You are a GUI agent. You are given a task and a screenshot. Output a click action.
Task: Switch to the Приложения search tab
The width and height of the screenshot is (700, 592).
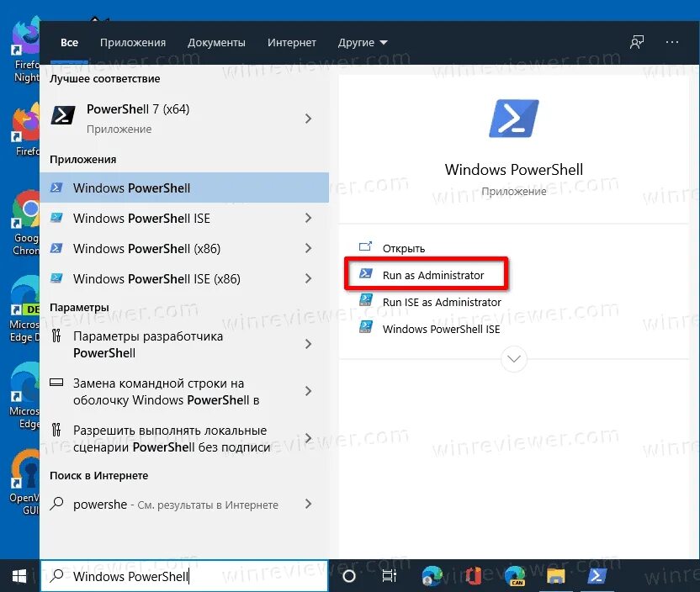(x=133, y=43)
